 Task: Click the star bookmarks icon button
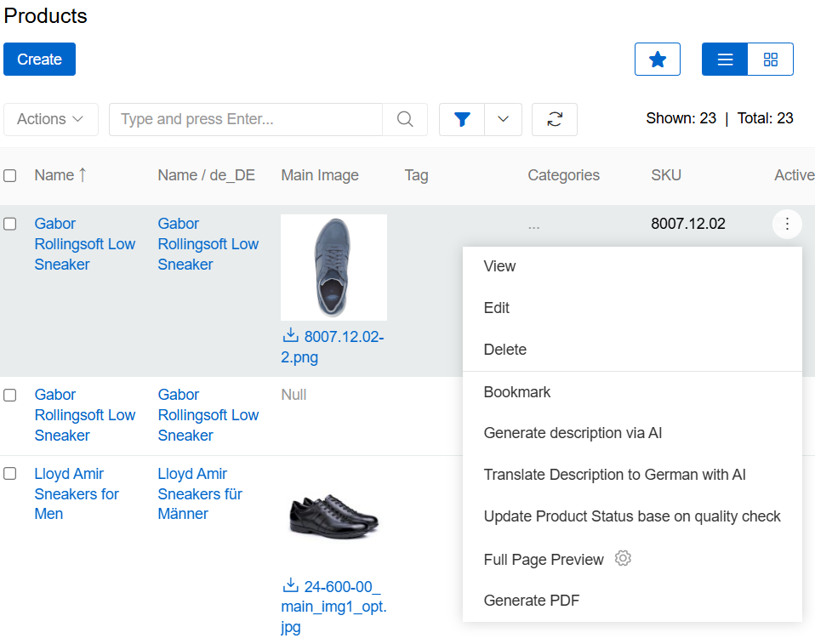tap(657, 60)
